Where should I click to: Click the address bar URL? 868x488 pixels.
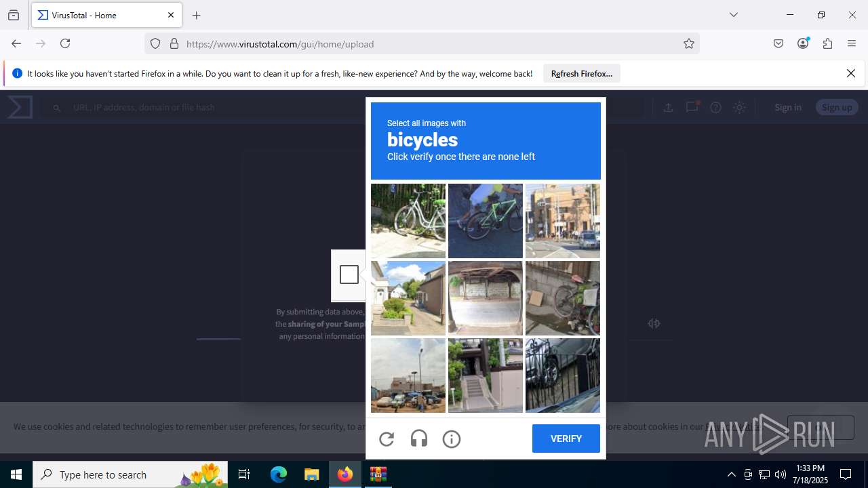[280, 44]
